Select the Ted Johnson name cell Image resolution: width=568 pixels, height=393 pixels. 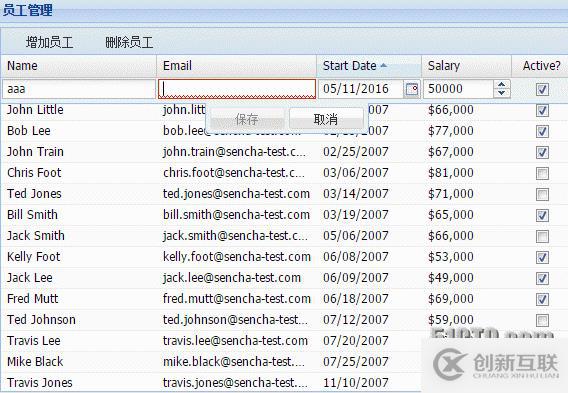(x=41, y=320)
